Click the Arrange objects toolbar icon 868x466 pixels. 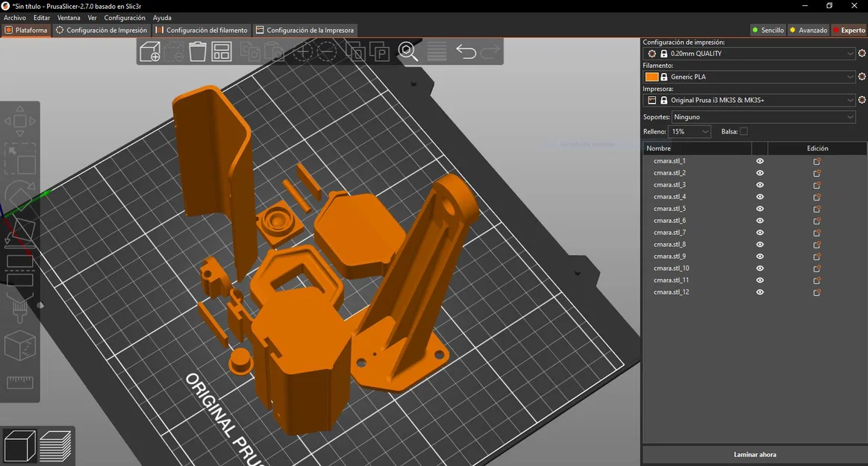point(222,51)
